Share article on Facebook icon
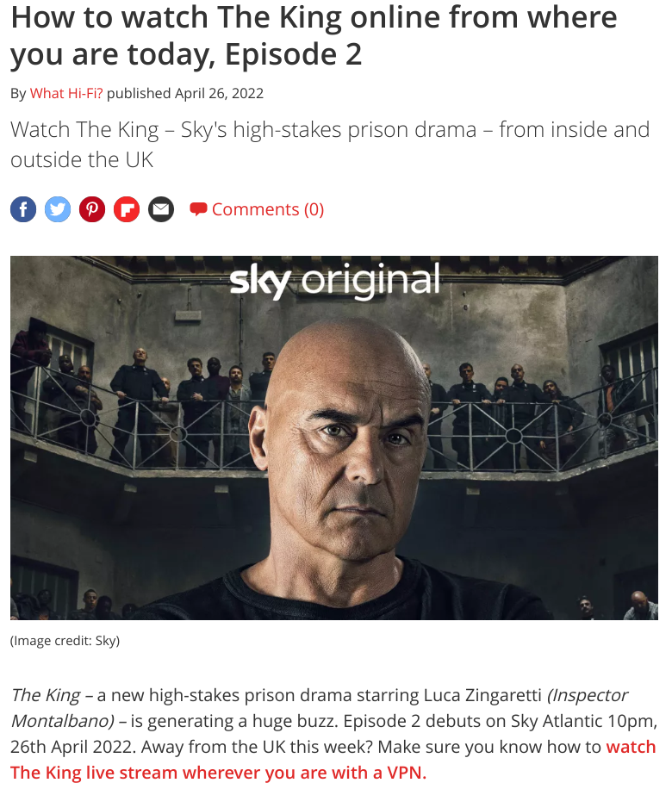Viewport: 672px width, 789px height. tap(23, 209)
